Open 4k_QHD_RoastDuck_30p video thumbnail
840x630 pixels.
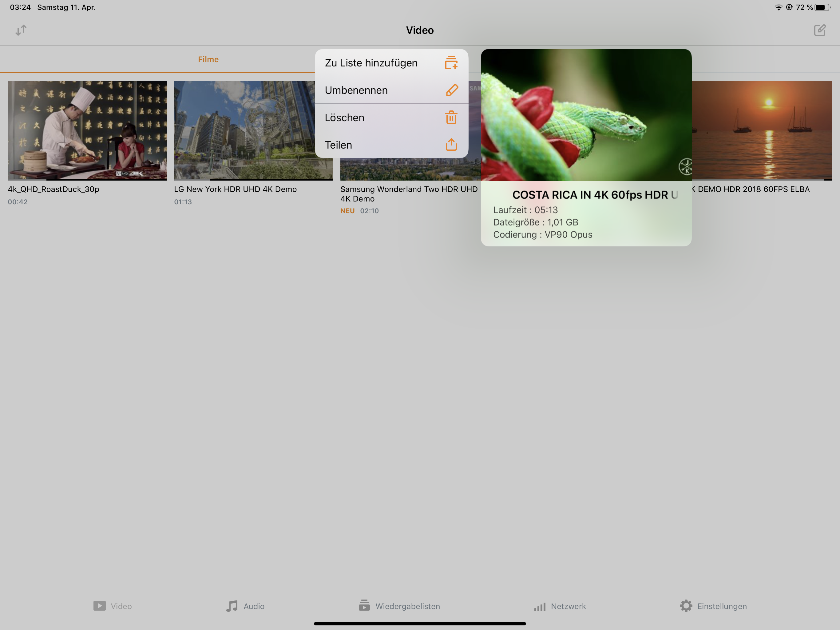[x=87, y=130]
